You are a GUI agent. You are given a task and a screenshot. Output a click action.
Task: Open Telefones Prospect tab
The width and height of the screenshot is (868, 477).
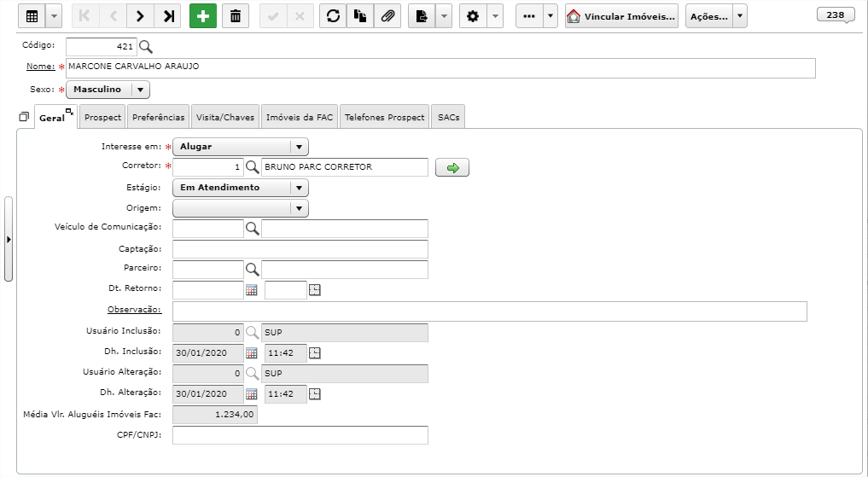click(385, 117)
